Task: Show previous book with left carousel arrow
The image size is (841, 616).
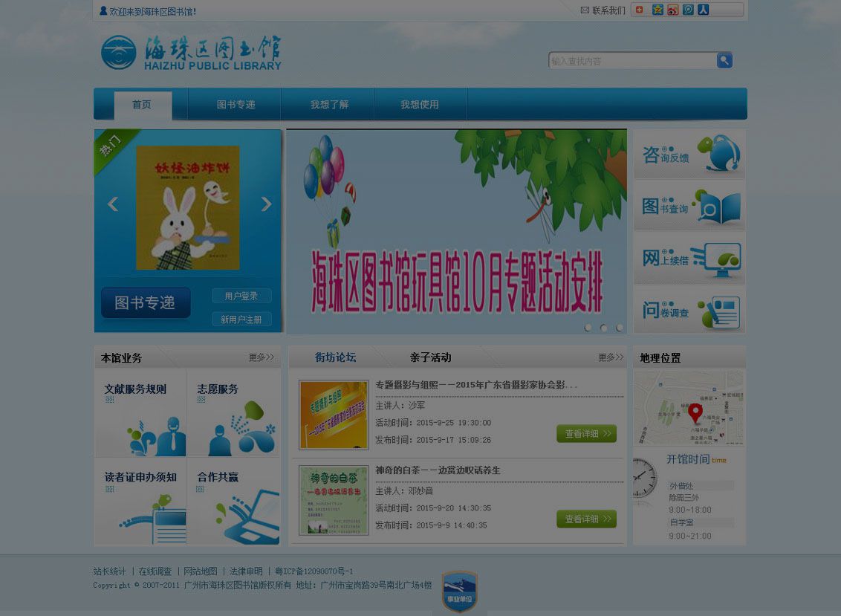Action: point(113,204)
